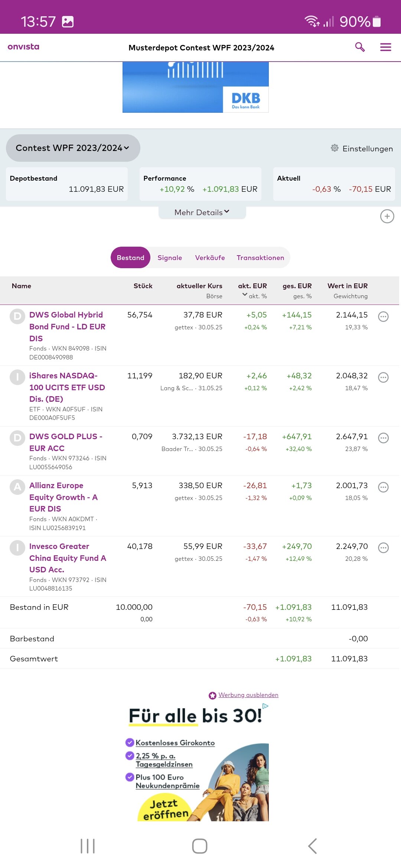Tap the search magnifier icon
Screen dimensions: 401x868
pos(360,47)
